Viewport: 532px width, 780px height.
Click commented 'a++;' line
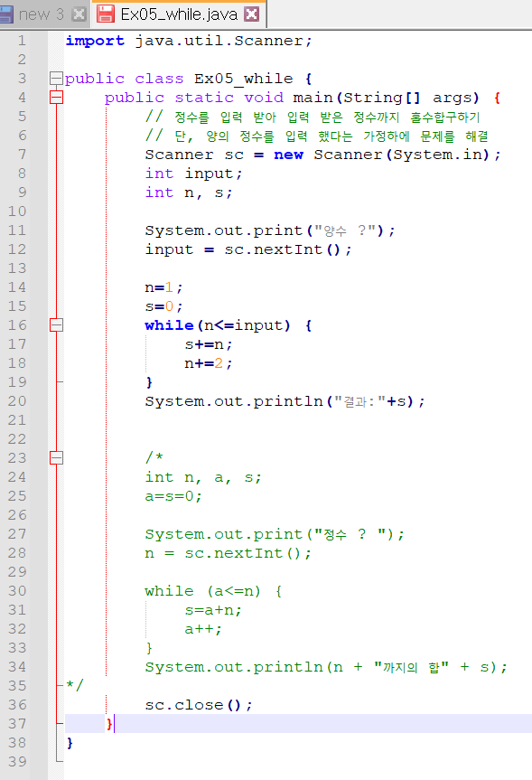coord(203,629)
